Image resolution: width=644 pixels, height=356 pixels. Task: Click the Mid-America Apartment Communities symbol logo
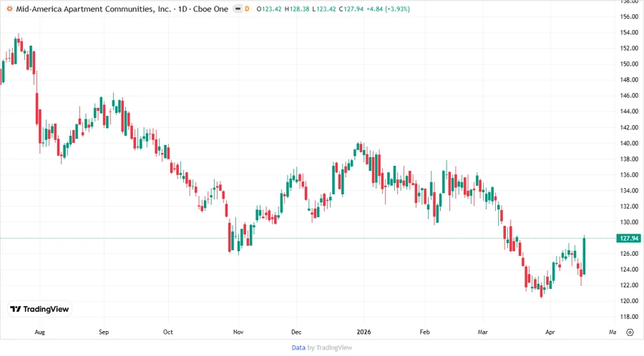coord(9,9)
